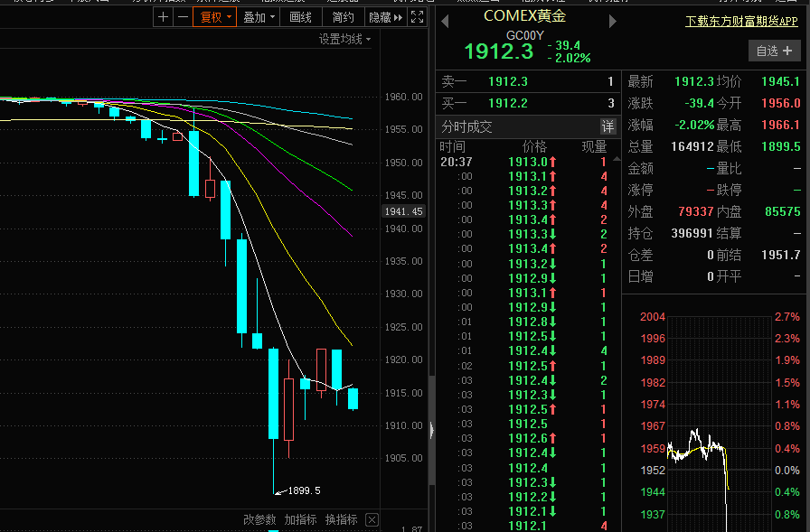Click the 1941.45 price axis marker
810x532 pixels.
pyautogui.click(x=403, y=211)
